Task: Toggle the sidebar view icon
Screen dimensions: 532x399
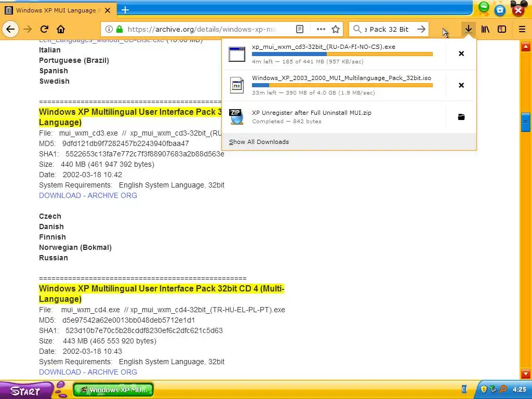Action: point(502,29)
